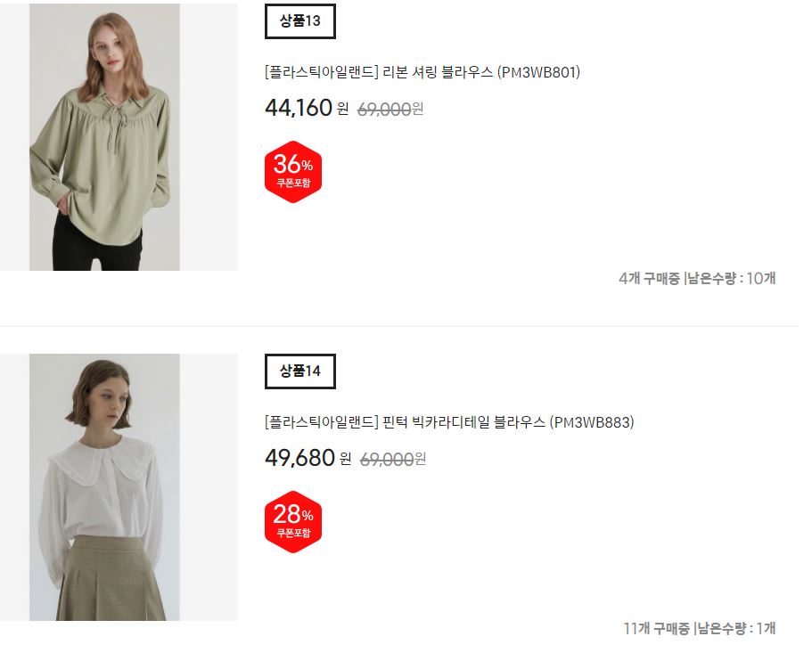Image resolution: width=812 pixels, height=661 pixels.
Task: Click the 49,680원 sale price
Action: [x=308, y=458]
